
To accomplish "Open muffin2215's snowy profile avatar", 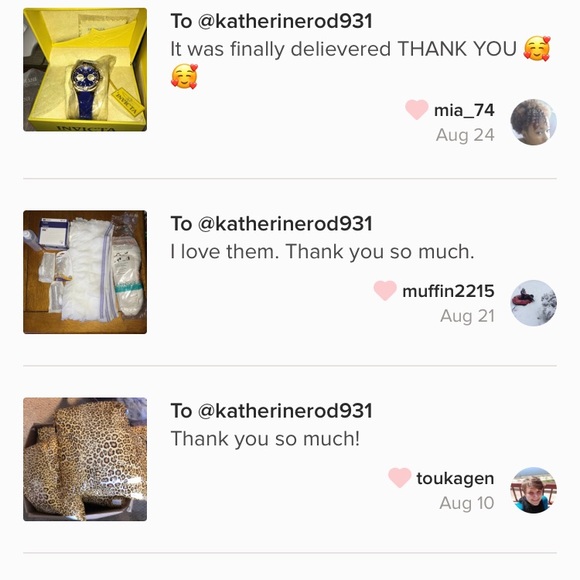I will tap(533, 303).
